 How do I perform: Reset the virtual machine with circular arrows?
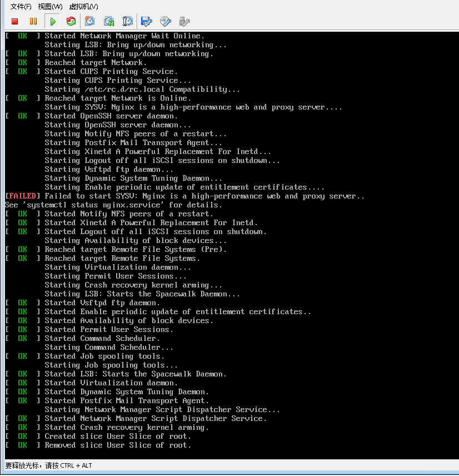(71, 21)
